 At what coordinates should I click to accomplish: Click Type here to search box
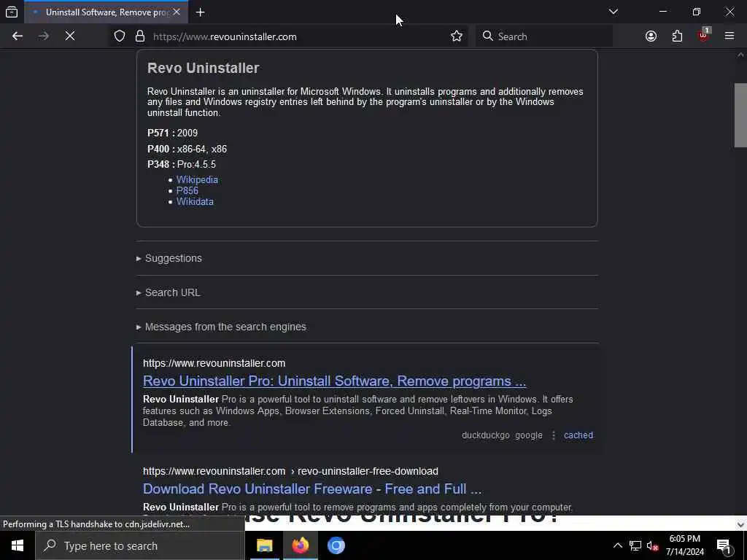point(140,545)
